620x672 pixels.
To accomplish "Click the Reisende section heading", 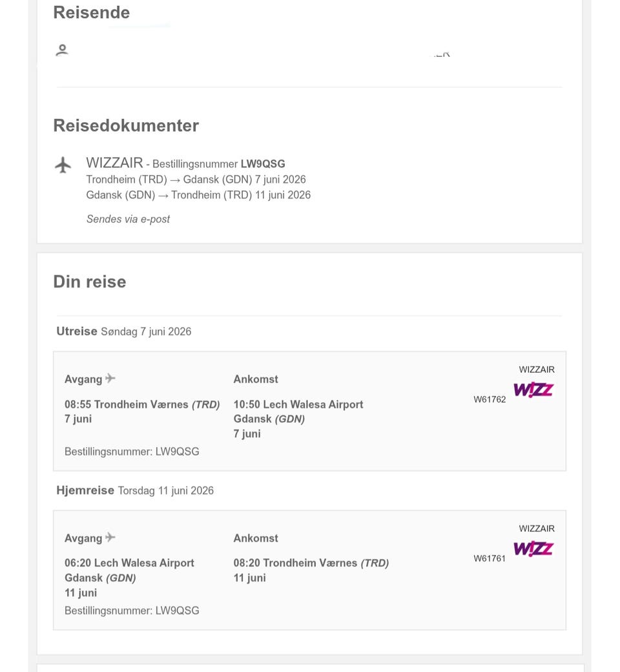I will point(91,12).
